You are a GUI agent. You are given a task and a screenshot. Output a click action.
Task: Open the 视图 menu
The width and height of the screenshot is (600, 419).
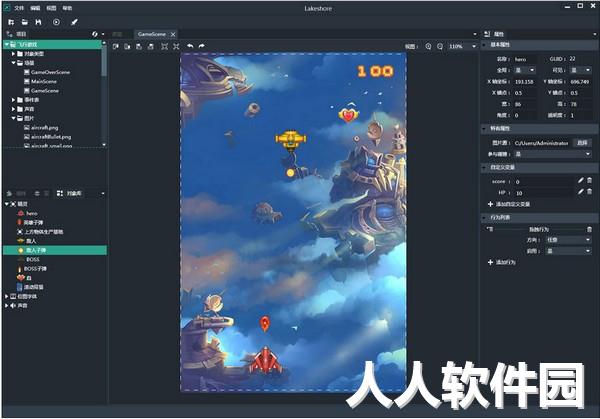click(x=51, y=8)
